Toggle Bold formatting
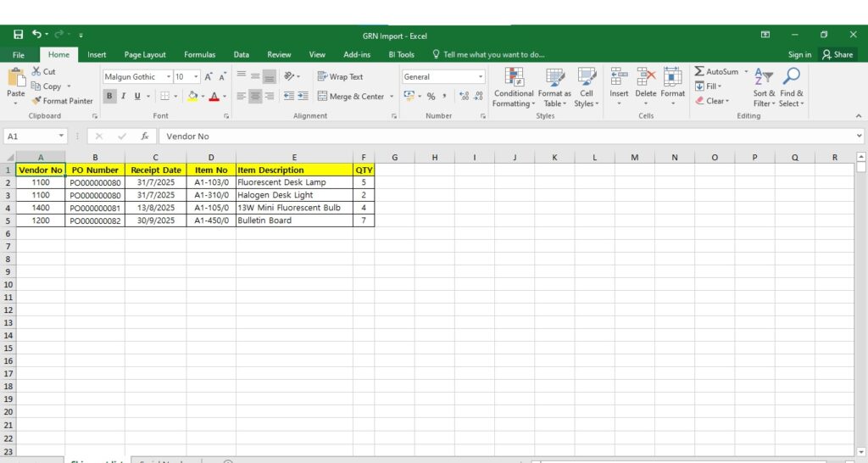 109,97
